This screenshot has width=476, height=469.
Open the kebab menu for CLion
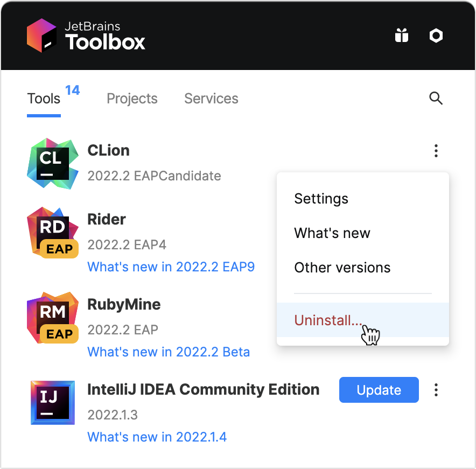point(436,151)
